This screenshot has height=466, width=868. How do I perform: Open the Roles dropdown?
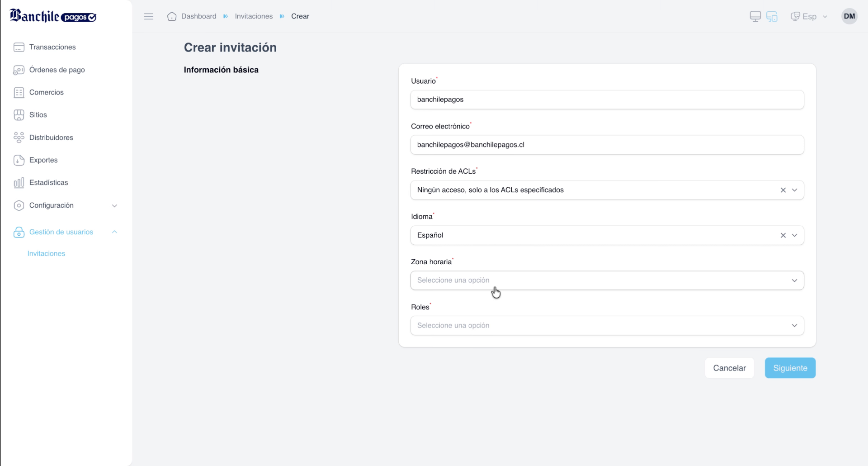click(607, 326)
